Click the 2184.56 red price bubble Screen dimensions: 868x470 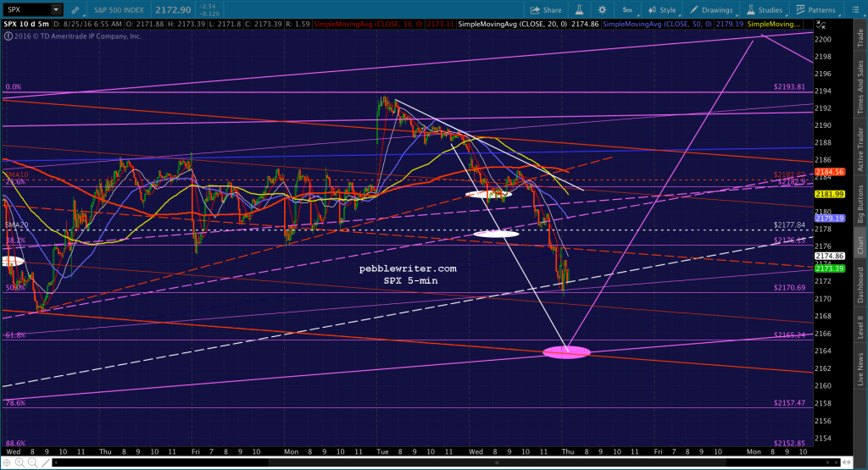click(x=829, y=172)
